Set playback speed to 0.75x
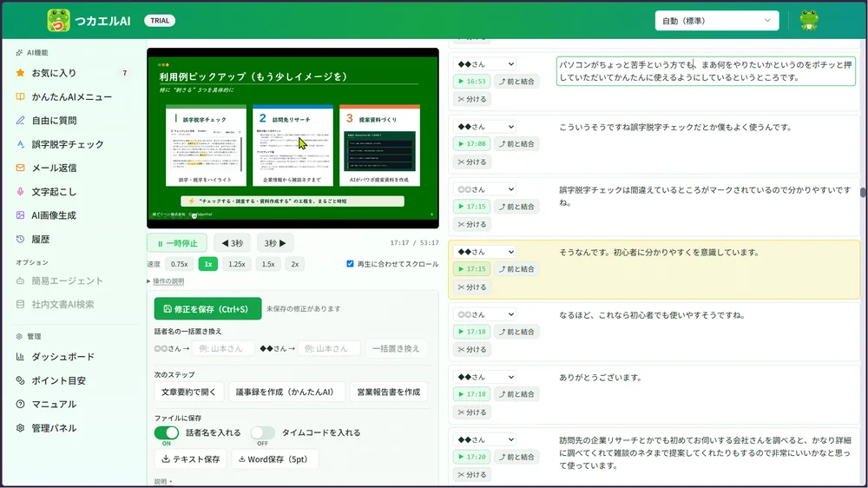 click(x=180, y=264)
